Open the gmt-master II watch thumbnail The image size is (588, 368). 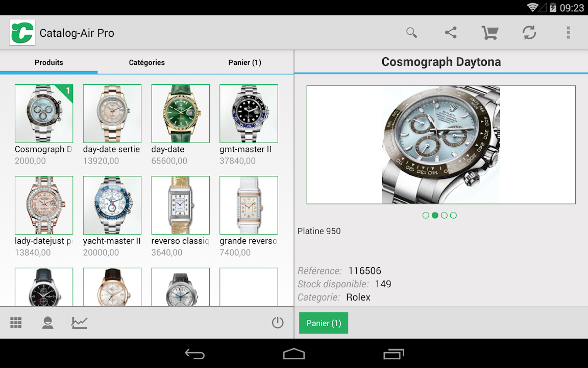point(249,113)
